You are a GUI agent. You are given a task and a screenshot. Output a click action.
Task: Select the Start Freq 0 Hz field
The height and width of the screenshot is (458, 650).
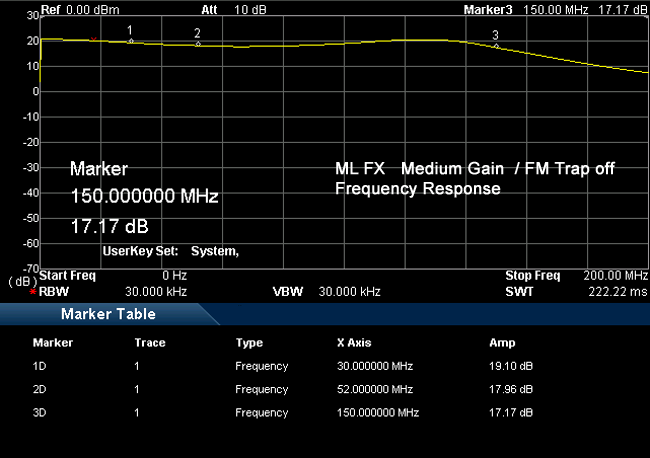click(x=112, y=275)
